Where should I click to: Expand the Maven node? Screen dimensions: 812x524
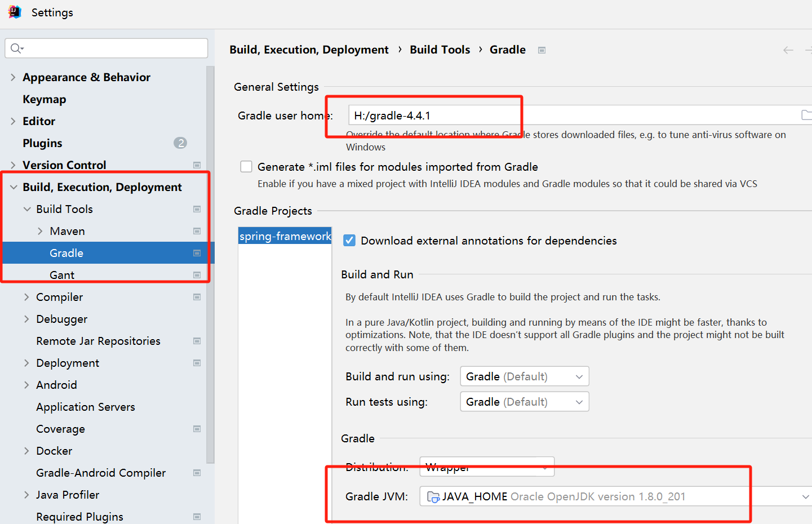(x=40, y=231)
